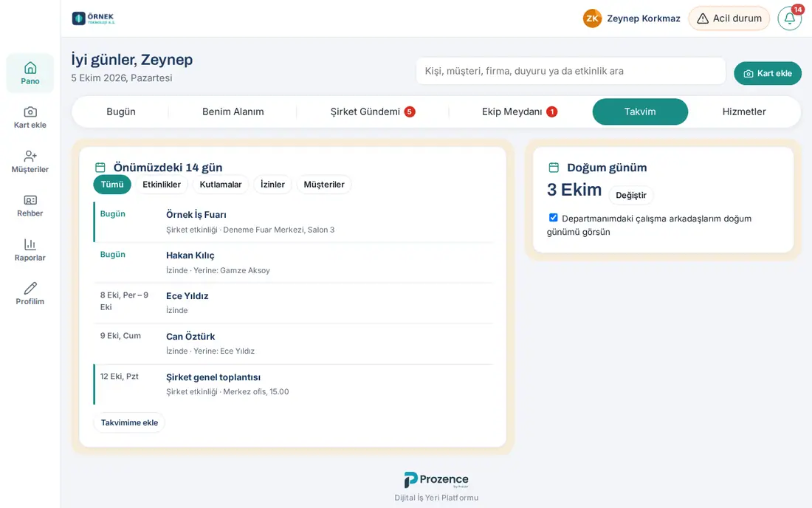The image size is (812, 508).
Task: Select the Takvim tab
Action: pyautogui.click(x=640, y=111)
